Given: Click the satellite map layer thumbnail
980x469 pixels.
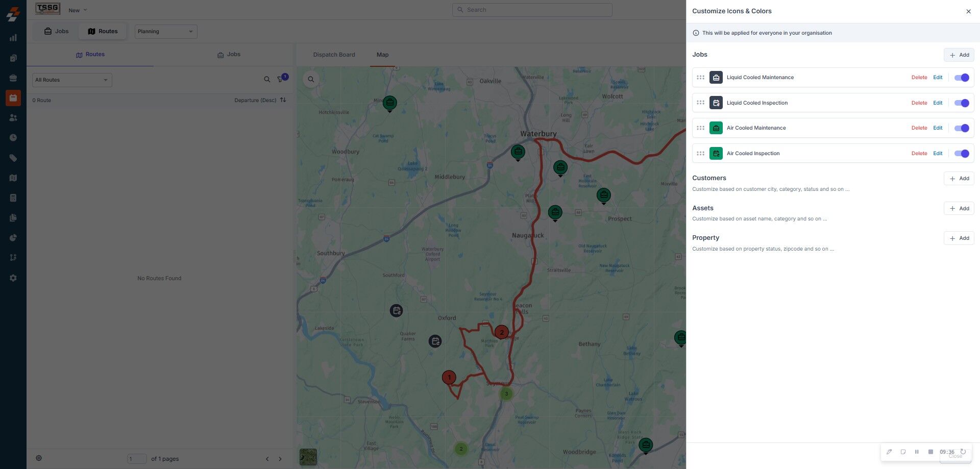Looking at the screenshot, I should coord(308,457).
